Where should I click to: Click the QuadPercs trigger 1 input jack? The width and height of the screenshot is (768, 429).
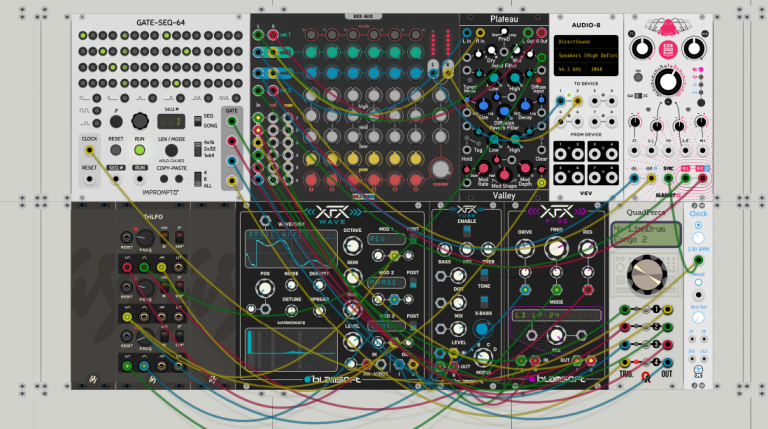click(624, 310)
